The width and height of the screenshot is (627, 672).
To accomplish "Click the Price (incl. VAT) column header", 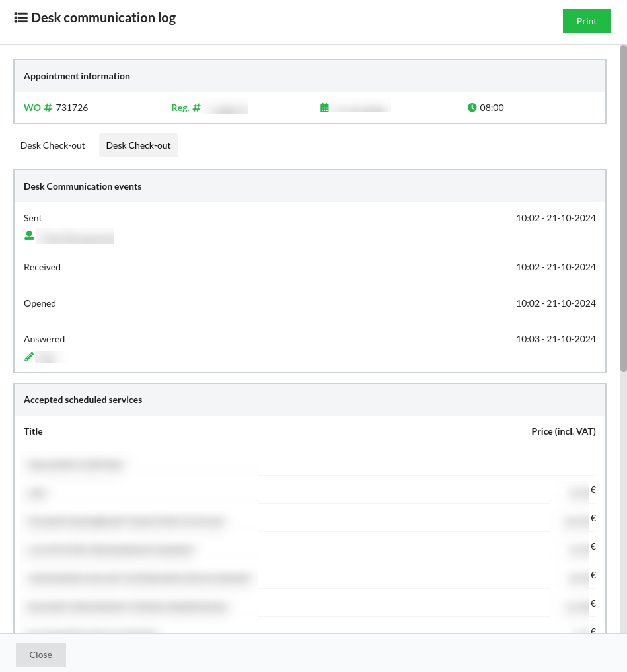I will click(563, 431).
